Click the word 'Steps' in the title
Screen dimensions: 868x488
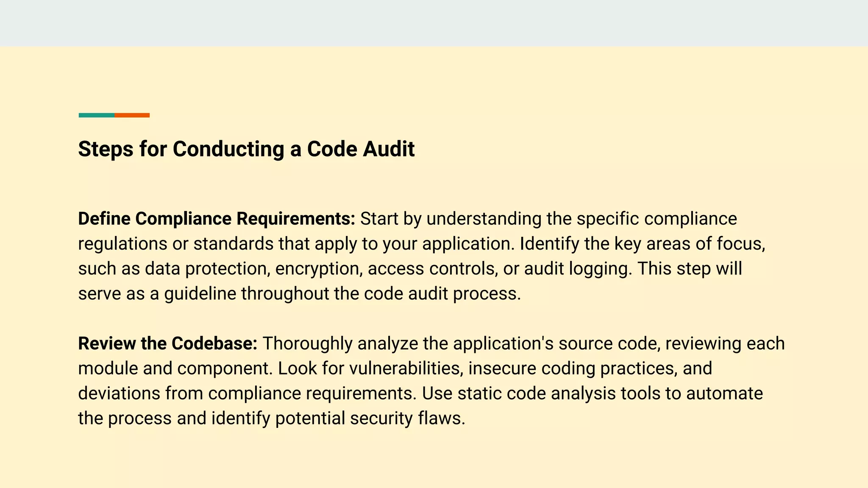tap(106, 150)
